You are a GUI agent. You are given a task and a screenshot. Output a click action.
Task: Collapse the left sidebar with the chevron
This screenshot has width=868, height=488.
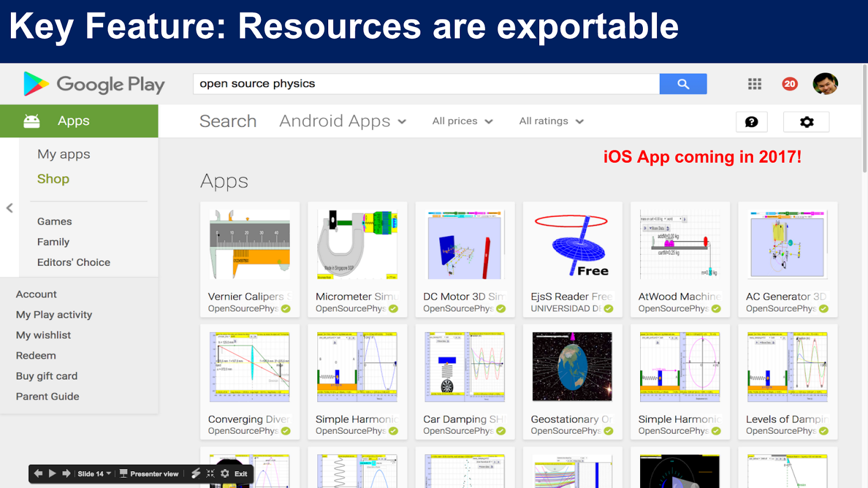10,208
